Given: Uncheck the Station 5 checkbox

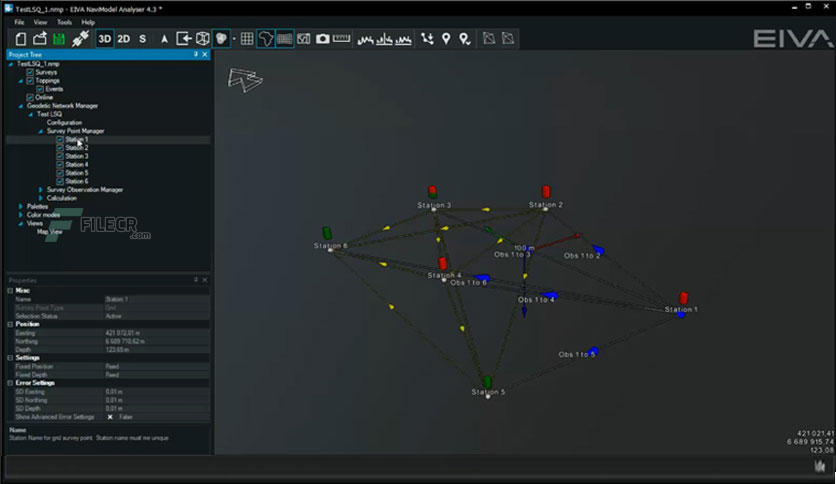Looking at the screenshot, I should click(60, 173).
